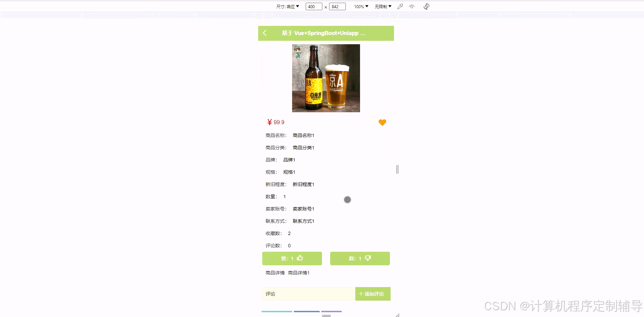Click the plus icon on 添加评论 button

click(361, 294)
